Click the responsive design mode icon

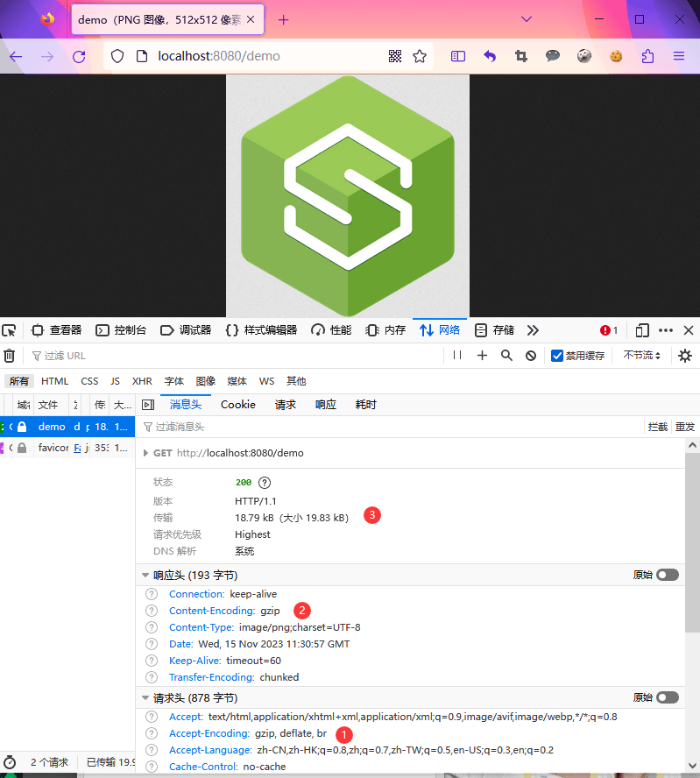pos(642,330)
